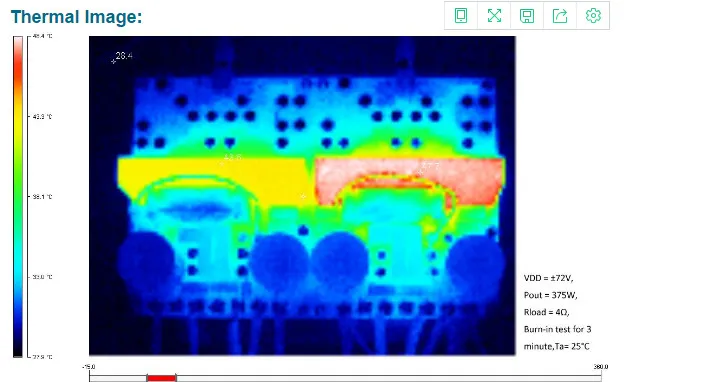Click the 'Thermal Image:' heading
The width and height of the screenshot is (717, 382).
coord(76,17)
